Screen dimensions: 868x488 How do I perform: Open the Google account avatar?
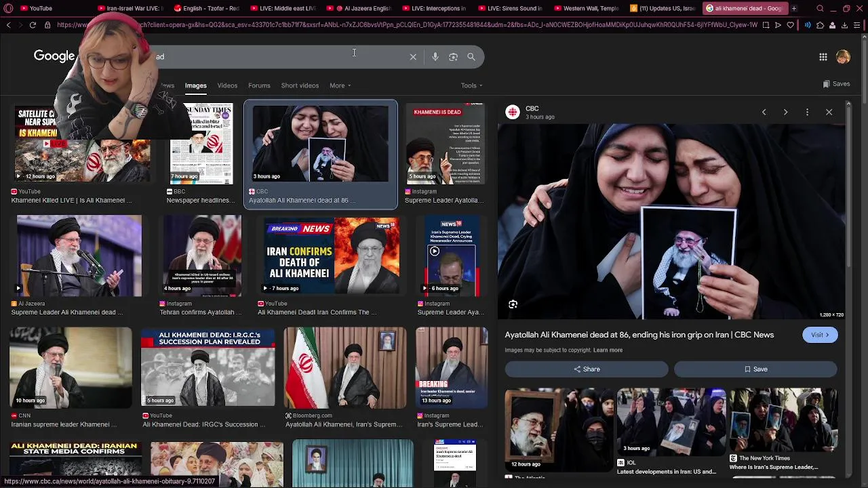pyautogui.click(x=843, y=57)
